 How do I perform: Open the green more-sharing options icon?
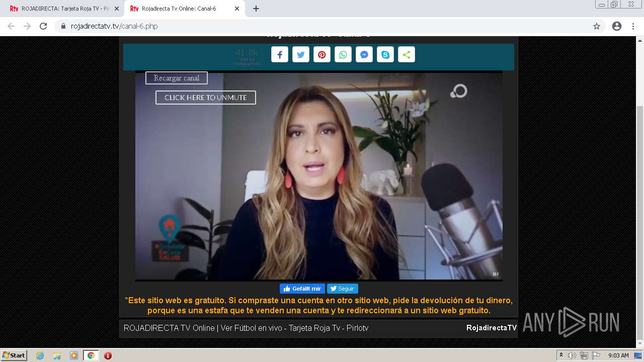tap(407, 55)
